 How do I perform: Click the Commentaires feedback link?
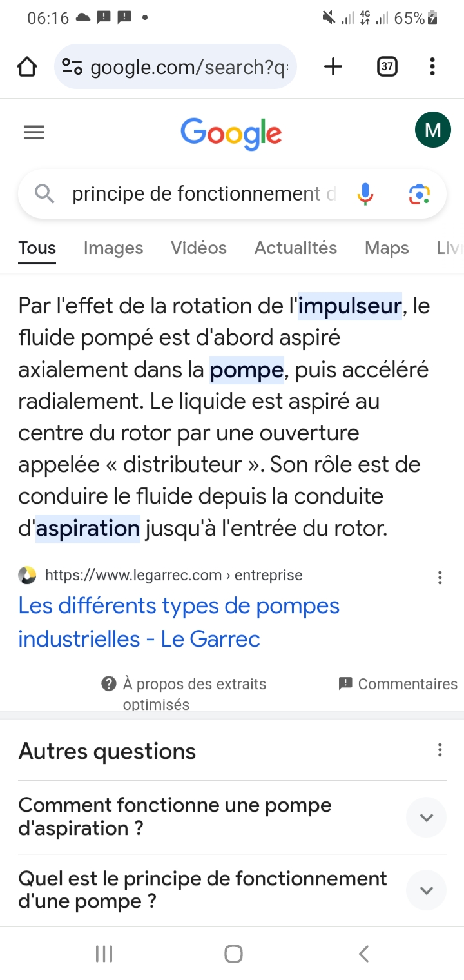coord(398,684)
